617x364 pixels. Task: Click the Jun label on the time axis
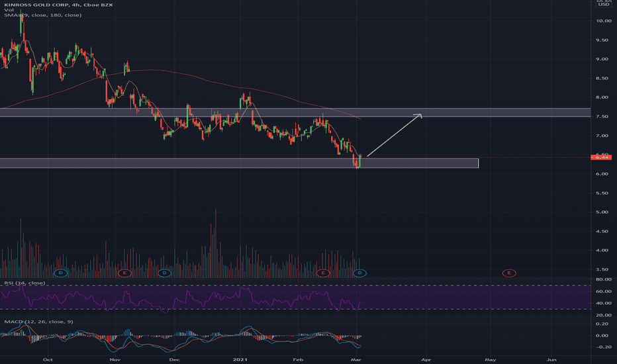[551, 359]
